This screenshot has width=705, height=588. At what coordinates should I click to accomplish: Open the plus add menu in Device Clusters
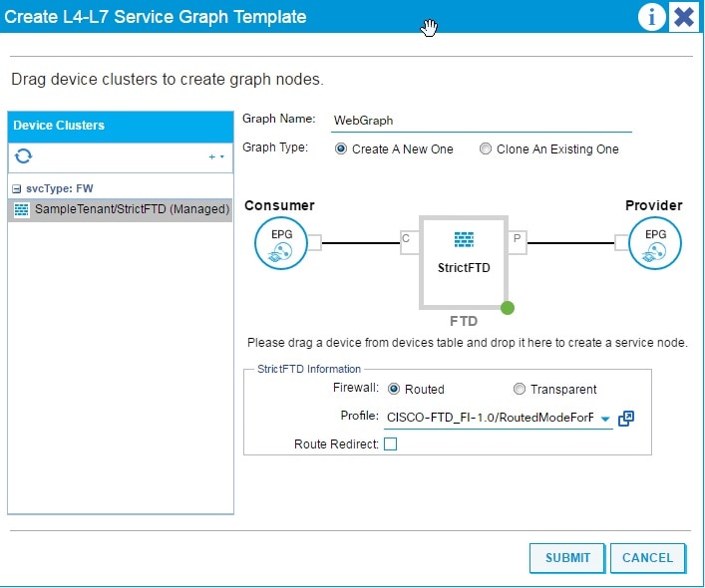[216, 156]
